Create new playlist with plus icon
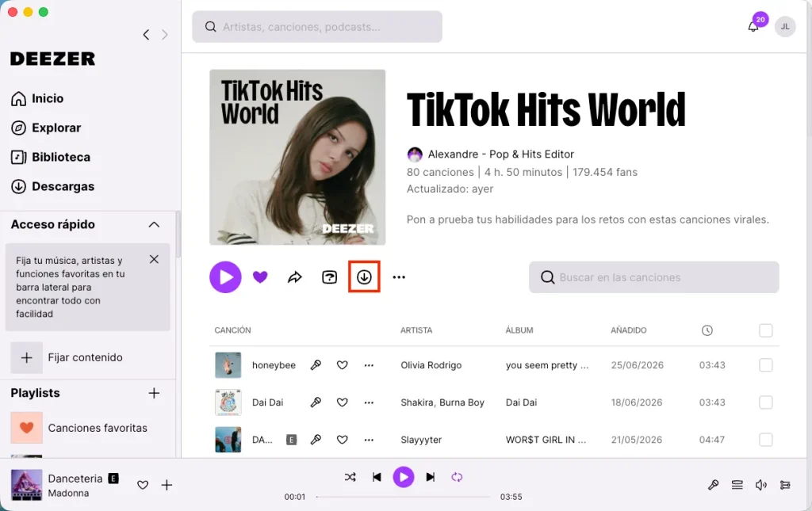 (154, 393)
